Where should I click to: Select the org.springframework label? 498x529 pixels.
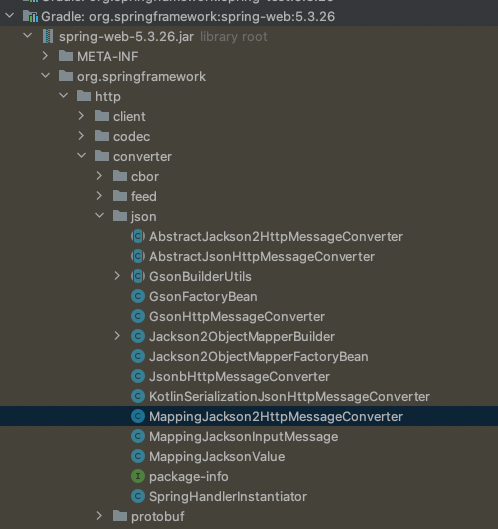[x=141, y=77]
